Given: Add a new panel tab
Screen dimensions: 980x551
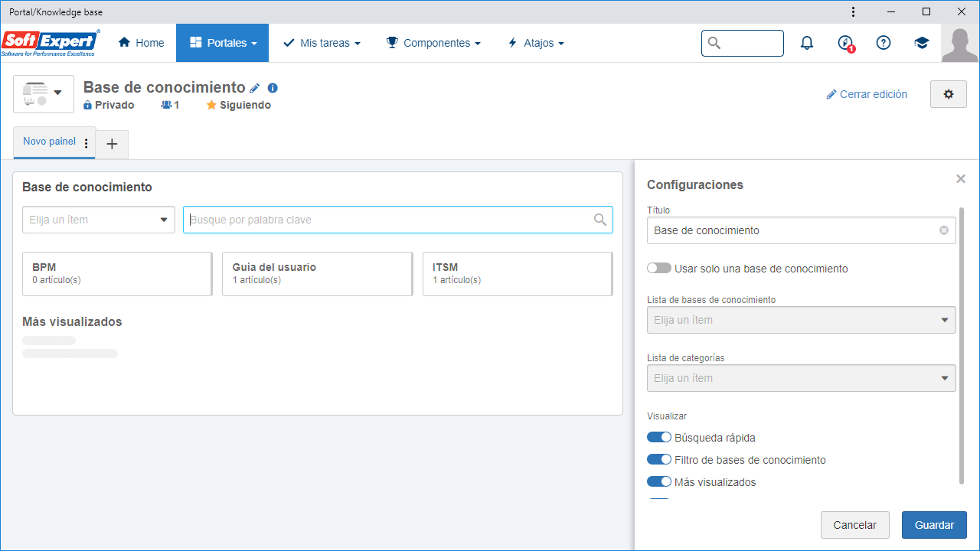Looking at the screenshot, I should (112, 144).
